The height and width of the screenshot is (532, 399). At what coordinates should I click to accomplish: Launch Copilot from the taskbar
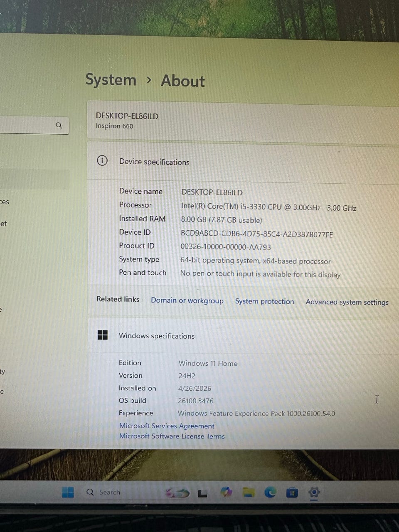pos(226,493)
